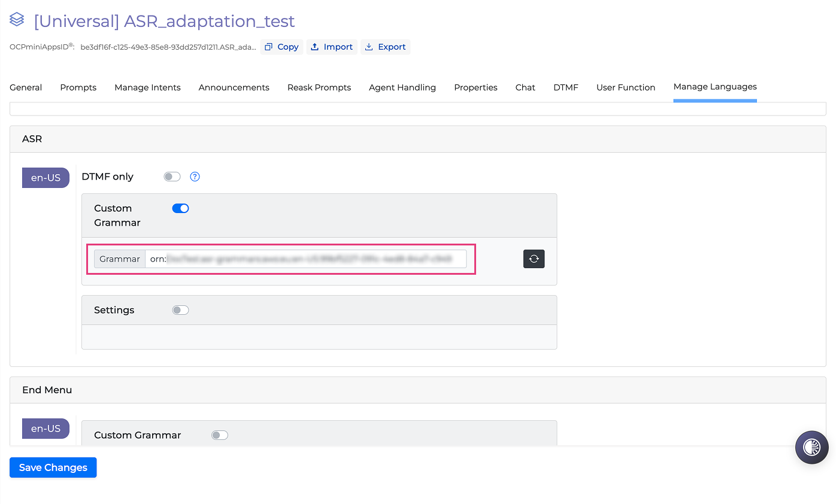Click the refresh grammar icon button
Image resolution: width=836 pixels, height=504 pixels.
tap(534, 259)
